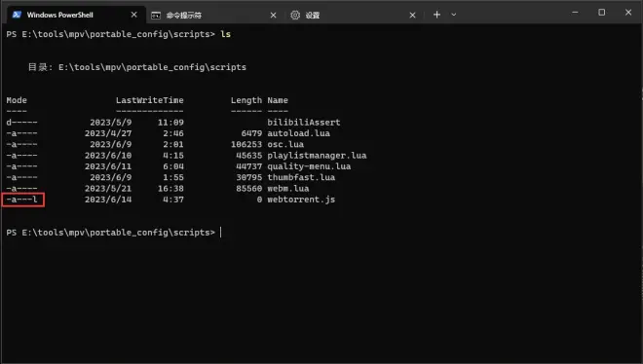Click the Name column header
Screen dimensions: 643x364
278,100
